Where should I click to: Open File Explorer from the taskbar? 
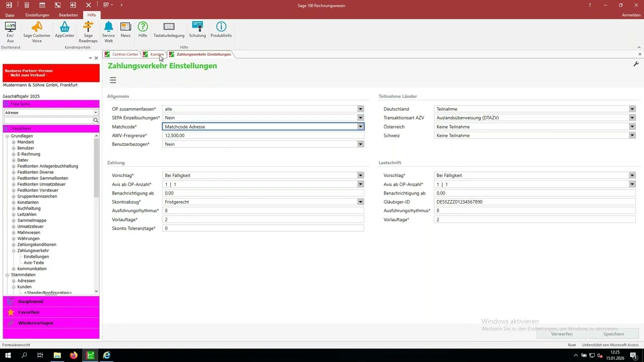pos(57,355)
